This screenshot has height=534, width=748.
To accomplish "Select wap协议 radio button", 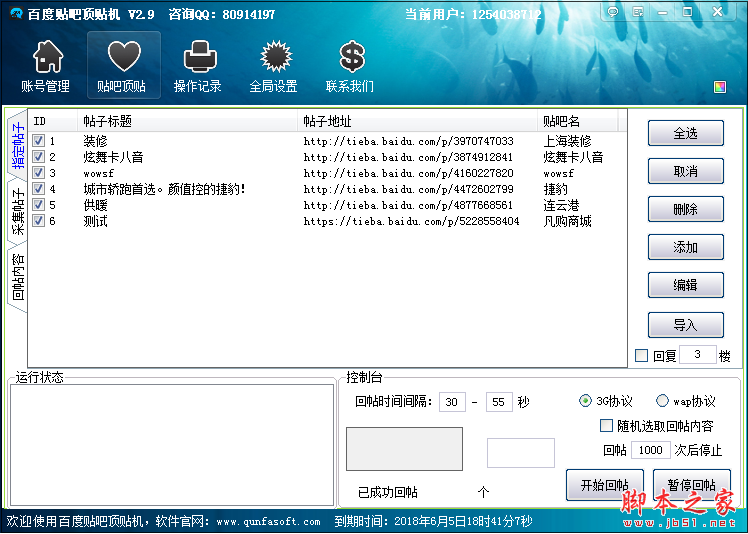I will (x=662, y=401).
